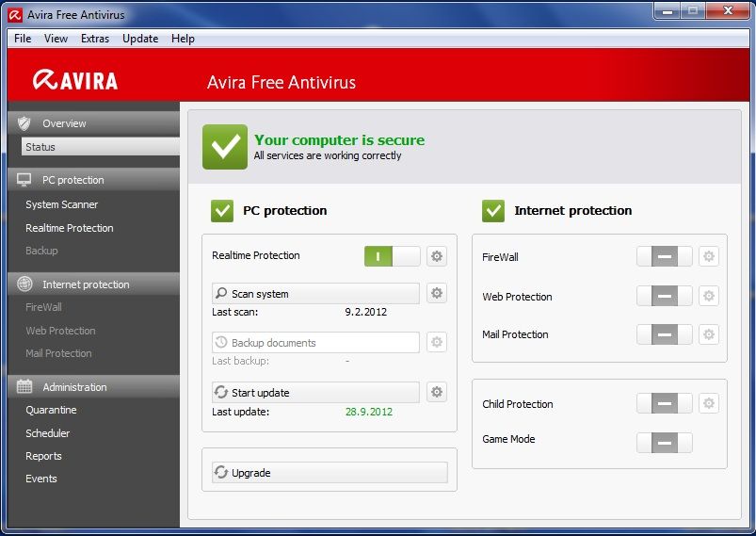The image size is (756, 536).
Task: Click the green secure status checkmark icon
Action: [x=225, y=147]
